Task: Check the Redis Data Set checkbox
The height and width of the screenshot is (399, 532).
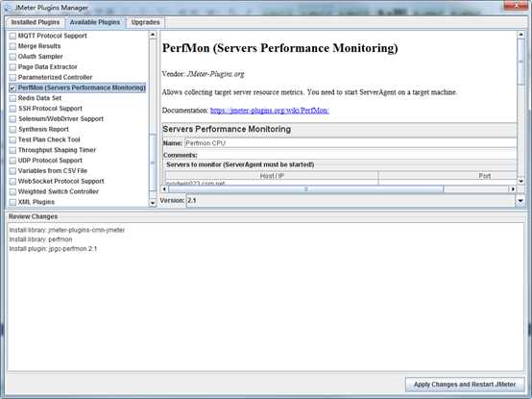Action: click(x=12, y=98)
